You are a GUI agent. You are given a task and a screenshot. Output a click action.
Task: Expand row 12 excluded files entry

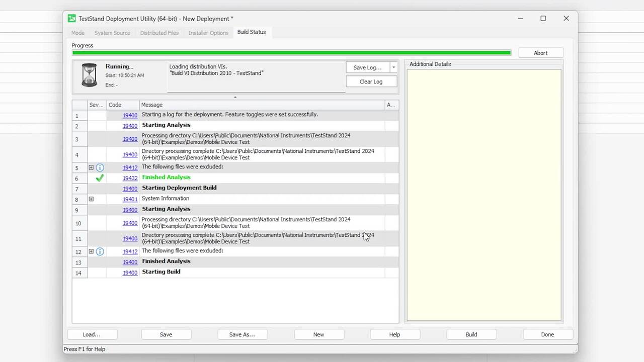[91, 251]
